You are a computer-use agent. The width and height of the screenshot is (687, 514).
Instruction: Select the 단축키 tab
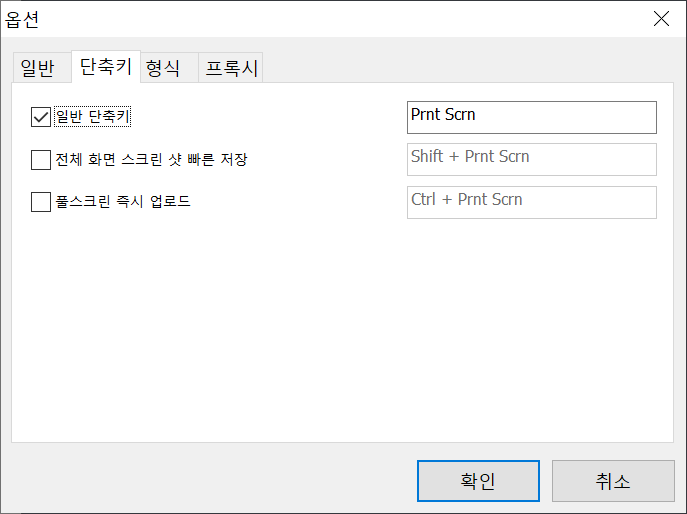coord(106,67)
